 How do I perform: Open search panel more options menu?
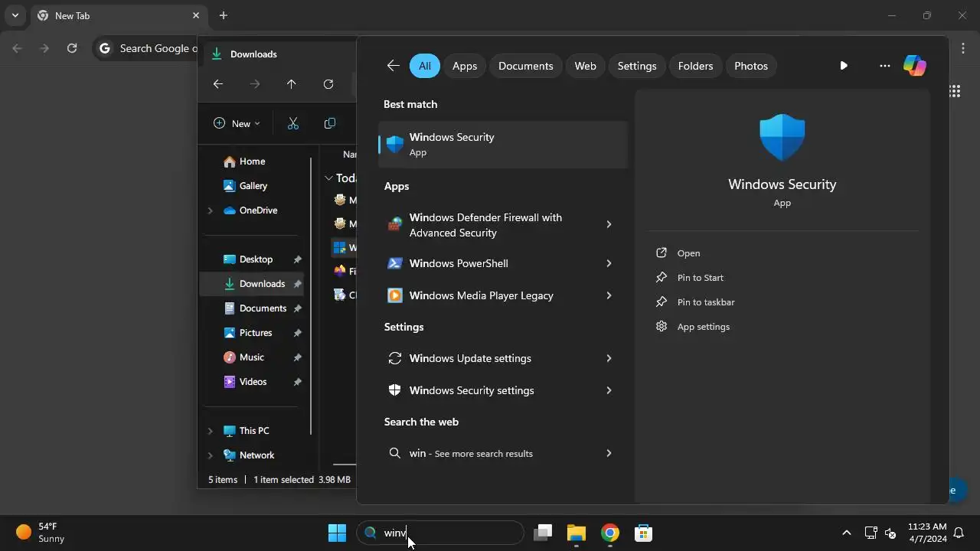click(884, 66)
